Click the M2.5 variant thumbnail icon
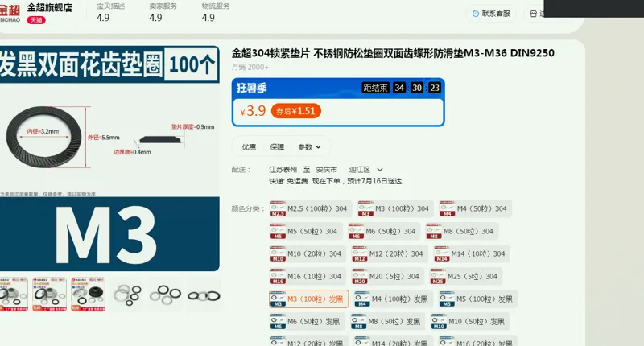This screenshot has height=346, width=644. (278, 208)
